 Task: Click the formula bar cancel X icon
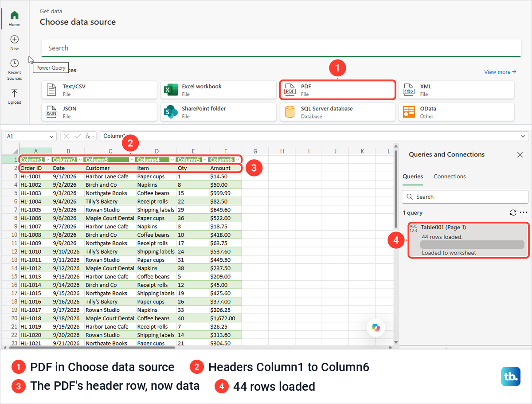[67, 136]
